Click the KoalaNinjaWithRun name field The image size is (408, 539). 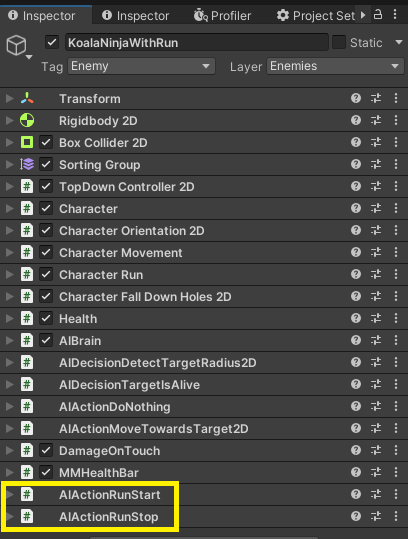[196, 43]
